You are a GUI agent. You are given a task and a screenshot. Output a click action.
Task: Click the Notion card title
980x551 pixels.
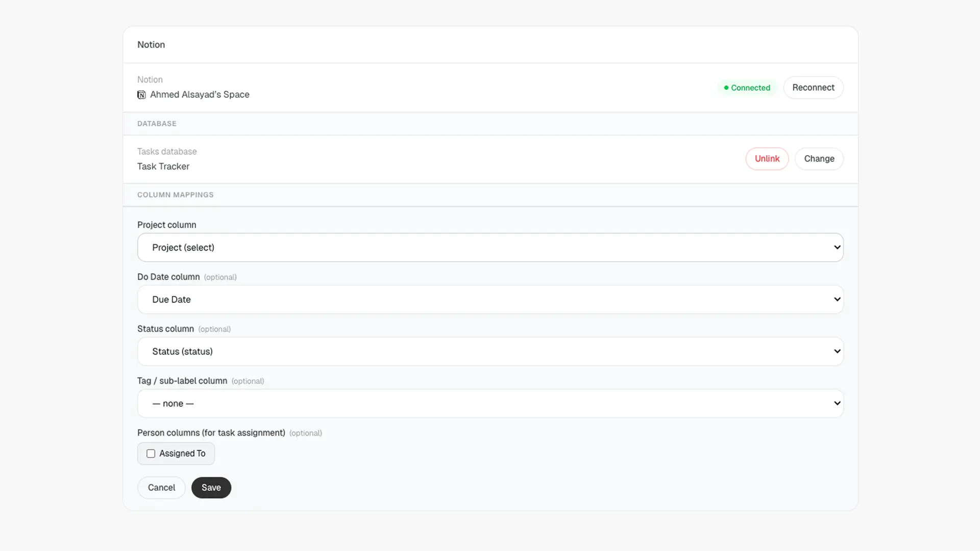pyautogui.click(x=151, y=44)
